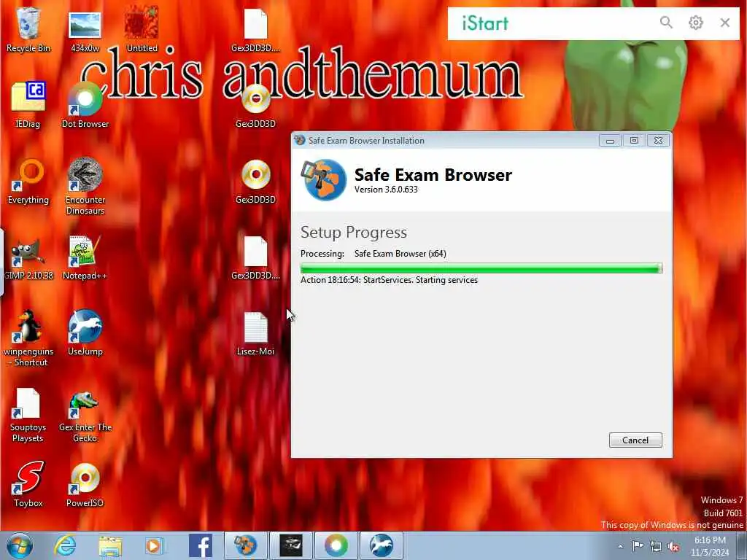The width and height of the screenshot is (747, 560).
Task: Switch to UseJump taskbar button
Action: [381, 545]
